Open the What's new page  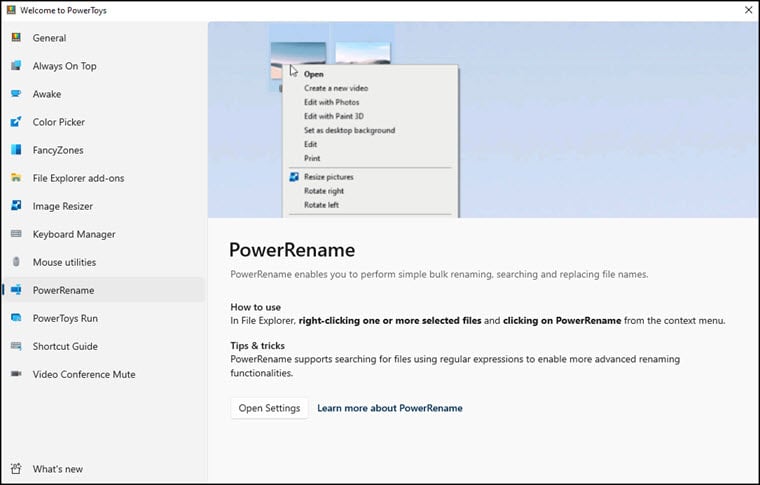coord(104,469)
